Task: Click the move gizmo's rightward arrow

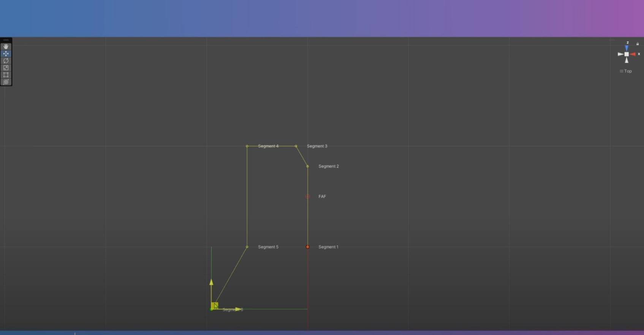Action: coord(238,309)
